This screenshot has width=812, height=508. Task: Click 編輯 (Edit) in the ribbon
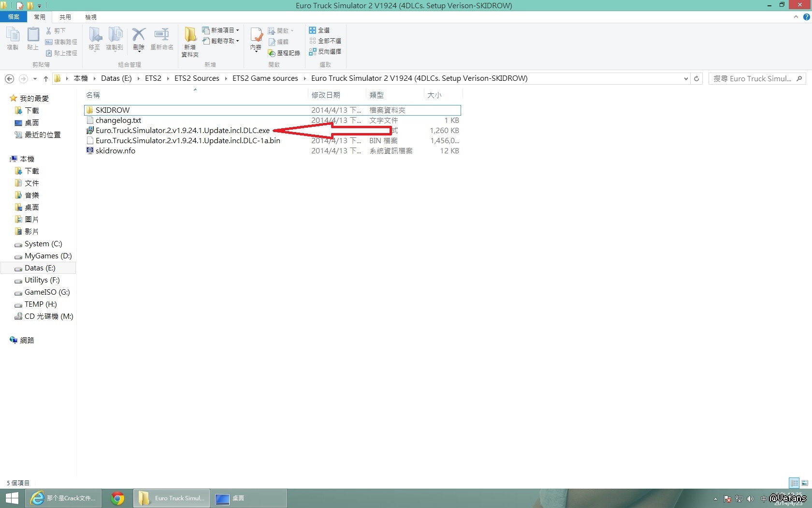tap(278, 42)
